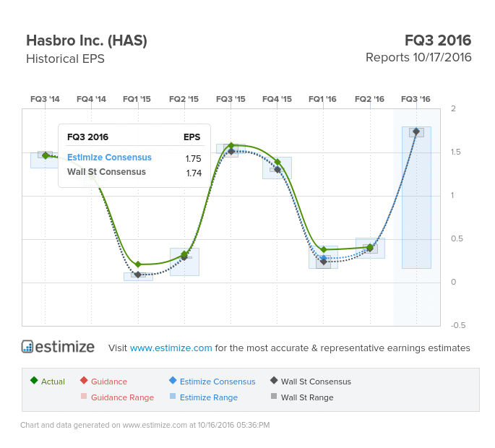The height and width of the screenshot is (448, 495).
Task: Click the FQ3 '15 gray consensus point
Action: [231, 152]
